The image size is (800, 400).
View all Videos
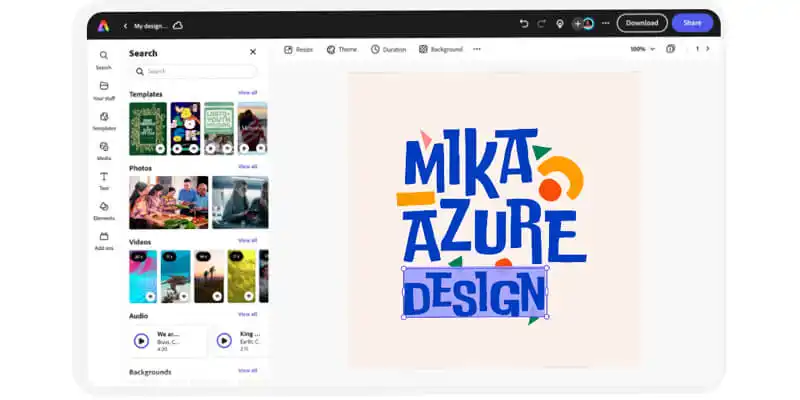pyautogui.click(x=247, y=240)
